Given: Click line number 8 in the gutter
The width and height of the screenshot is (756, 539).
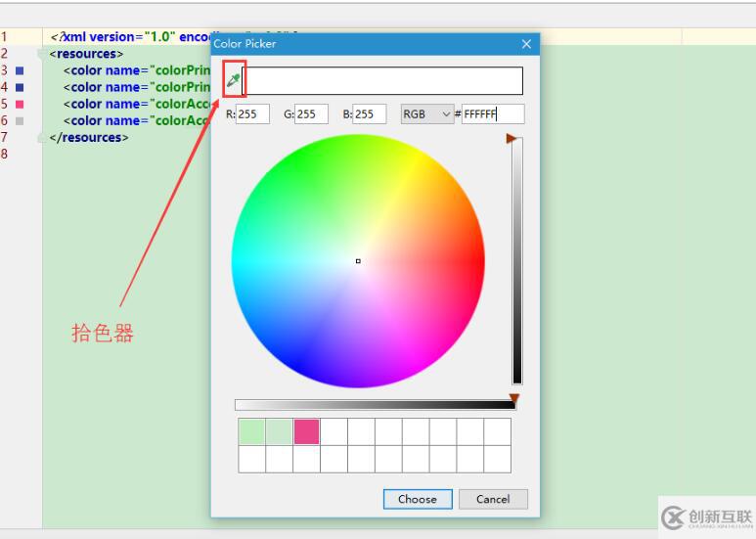Looking at the screenshot, I should pos(4,154).
